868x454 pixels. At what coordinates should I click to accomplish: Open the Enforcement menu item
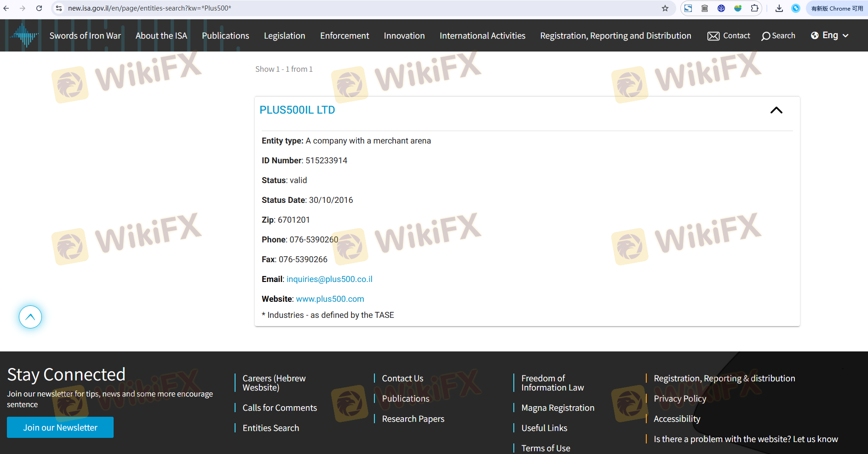(345, 36)
